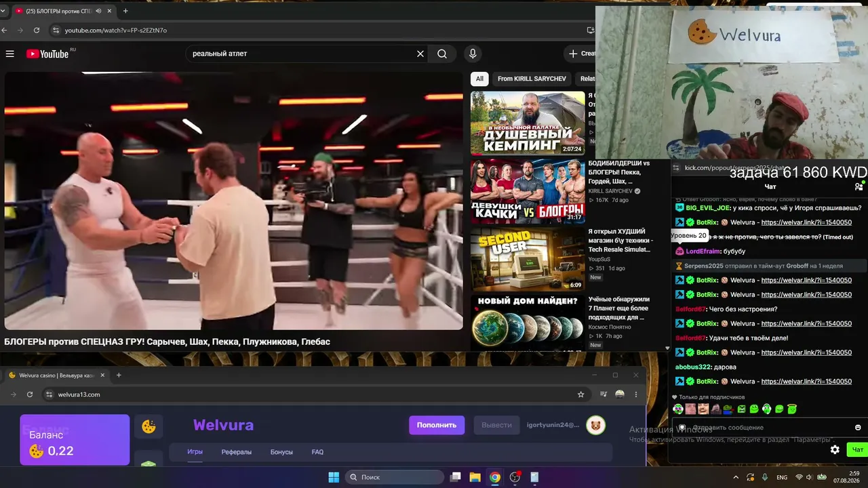This screenshot has height=488, width=868.
Task: Go to the YouTube home logo
Action: tap(49, 54)
